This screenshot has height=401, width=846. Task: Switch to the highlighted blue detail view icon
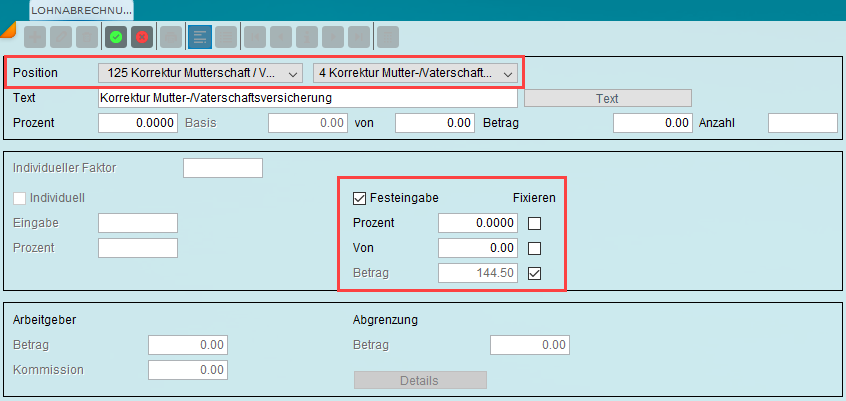pyautogui.click(x=199, y=37)
